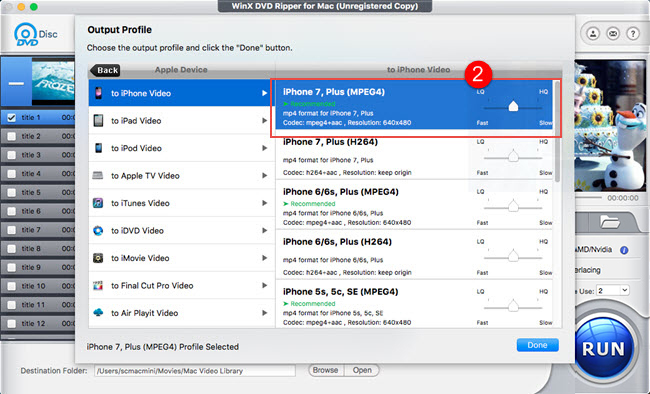Select iPhone 5s, 5c, SE (MPEG4) profile
The height and width of the screenshot is (394, 650).
[x=414, y=304]
